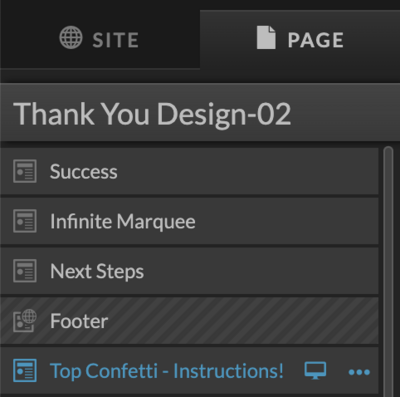Select the Success section
Screen dimensions: 400x397
pyautogui.click(x=189, y=171)
